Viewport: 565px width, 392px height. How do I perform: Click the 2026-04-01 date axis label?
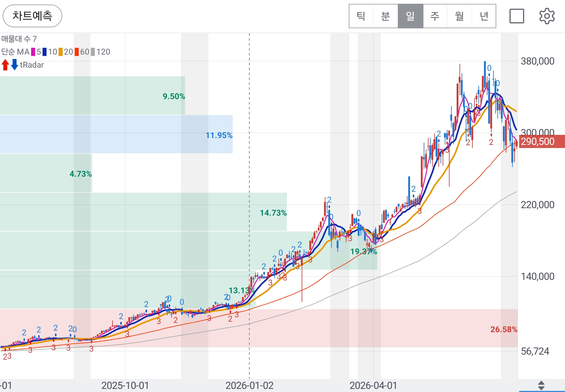coord(374,385)
